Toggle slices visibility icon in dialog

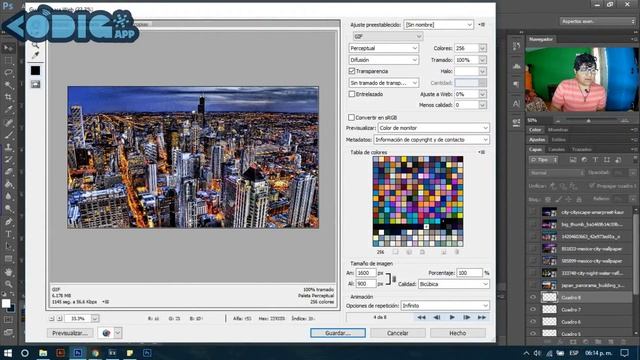pos(36,84)
